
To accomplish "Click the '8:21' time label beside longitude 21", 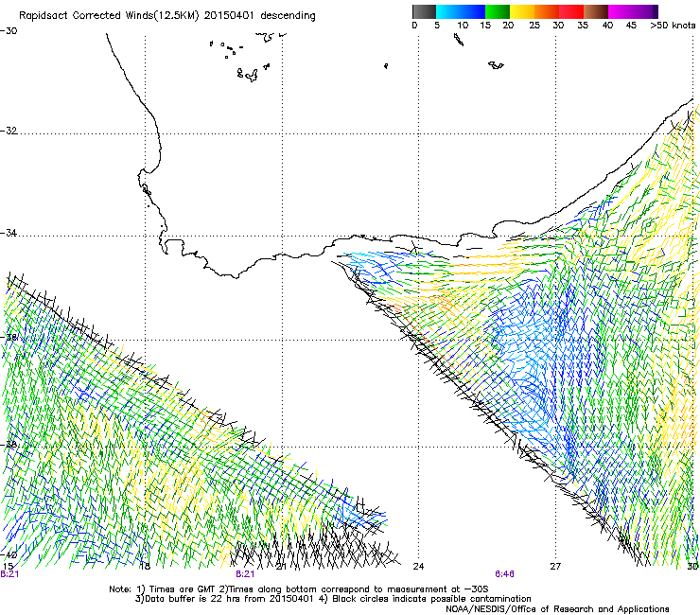I will point(245,574).
